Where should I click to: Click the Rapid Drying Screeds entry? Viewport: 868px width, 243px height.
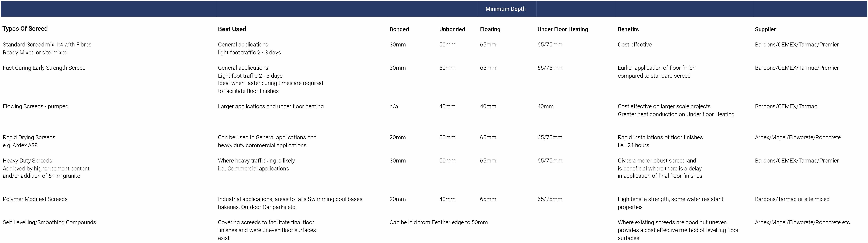(29, 137)
